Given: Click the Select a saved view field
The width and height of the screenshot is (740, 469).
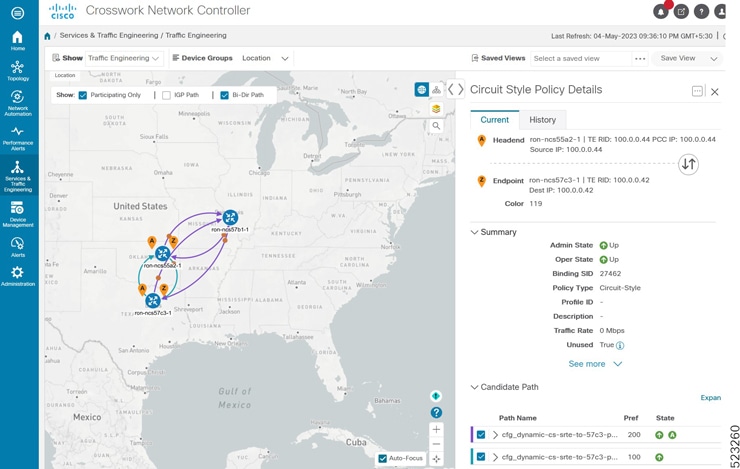Looking at the screenshot, I should tap(581, 59).
